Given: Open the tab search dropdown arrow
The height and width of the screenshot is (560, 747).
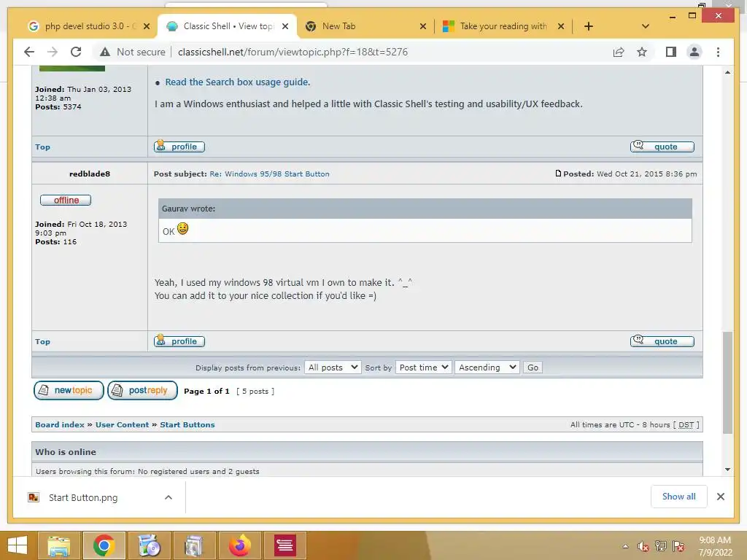Looking at the screenshot, I should [646, 26].
